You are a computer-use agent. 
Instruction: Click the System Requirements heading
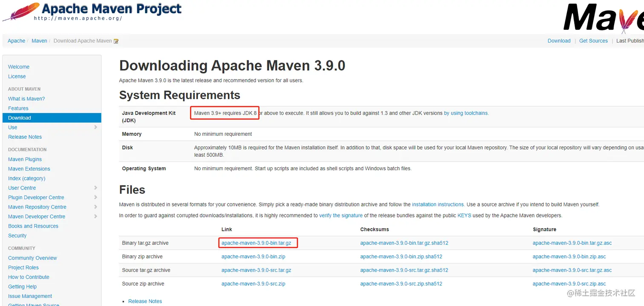pos(180,95)
